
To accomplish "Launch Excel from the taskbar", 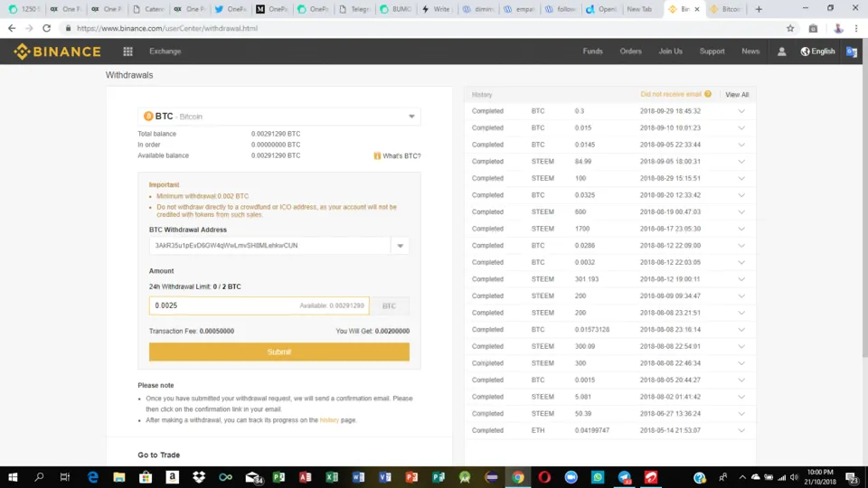I will click(x=332, y=477).
